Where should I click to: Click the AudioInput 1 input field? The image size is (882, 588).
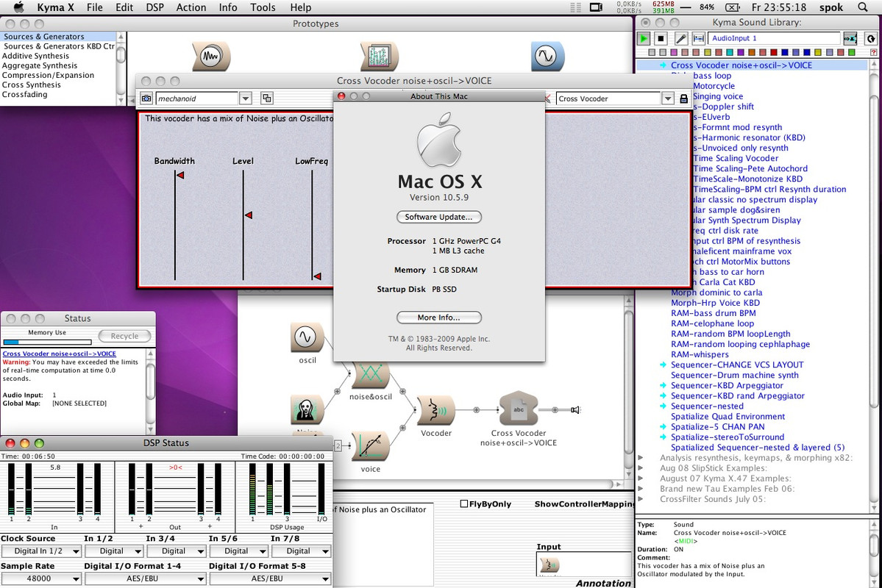774,38
